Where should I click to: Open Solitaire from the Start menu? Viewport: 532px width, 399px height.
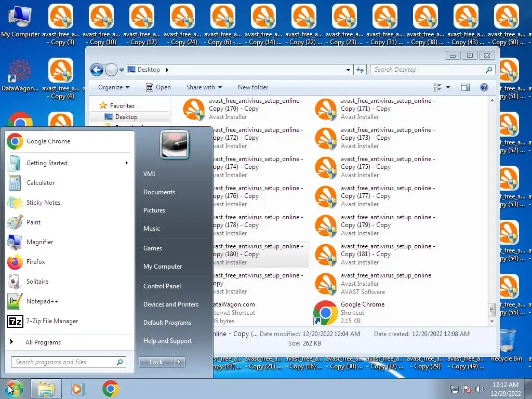69,281
